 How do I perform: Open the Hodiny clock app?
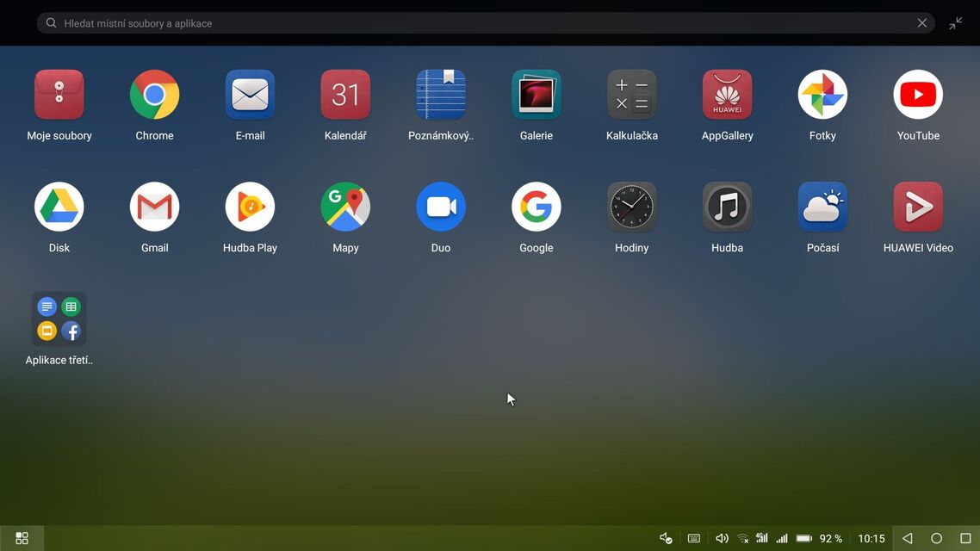(x=632, y=207)
